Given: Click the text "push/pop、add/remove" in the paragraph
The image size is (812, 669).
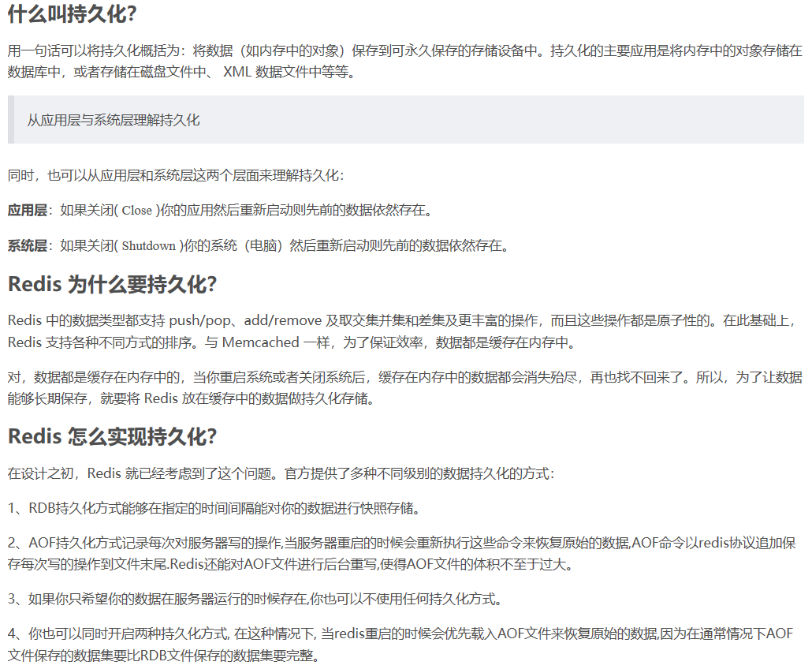Looking at the screenshot, I should pyautogui.click(x=245, y=321).
